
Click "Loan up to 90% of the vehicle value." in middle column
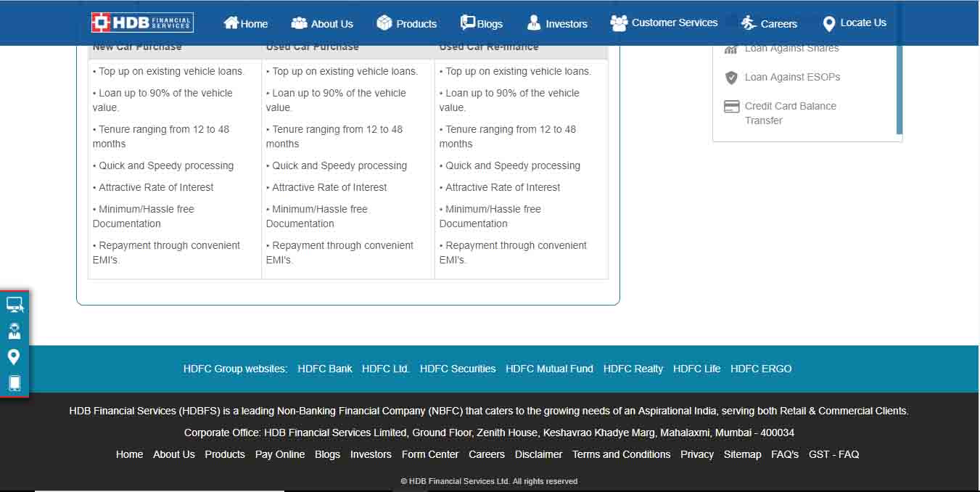[336, 100]
